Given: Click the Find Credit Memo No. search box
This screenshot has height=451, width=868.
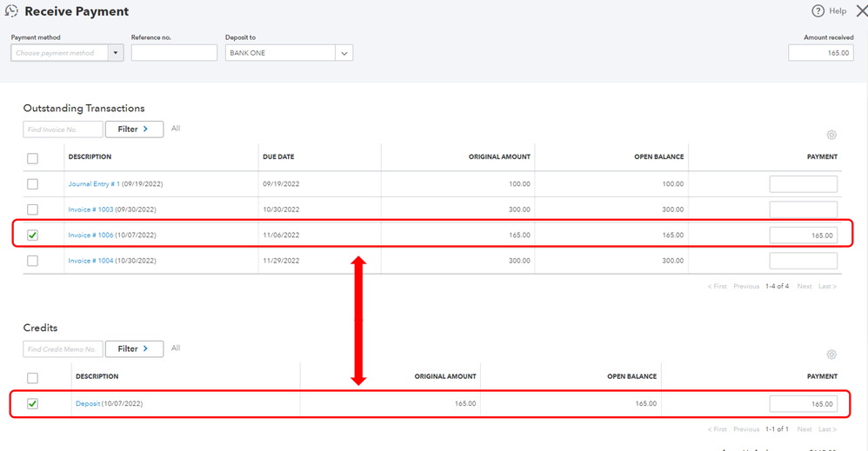Looking at the screenshot, I should click(63, 348).
